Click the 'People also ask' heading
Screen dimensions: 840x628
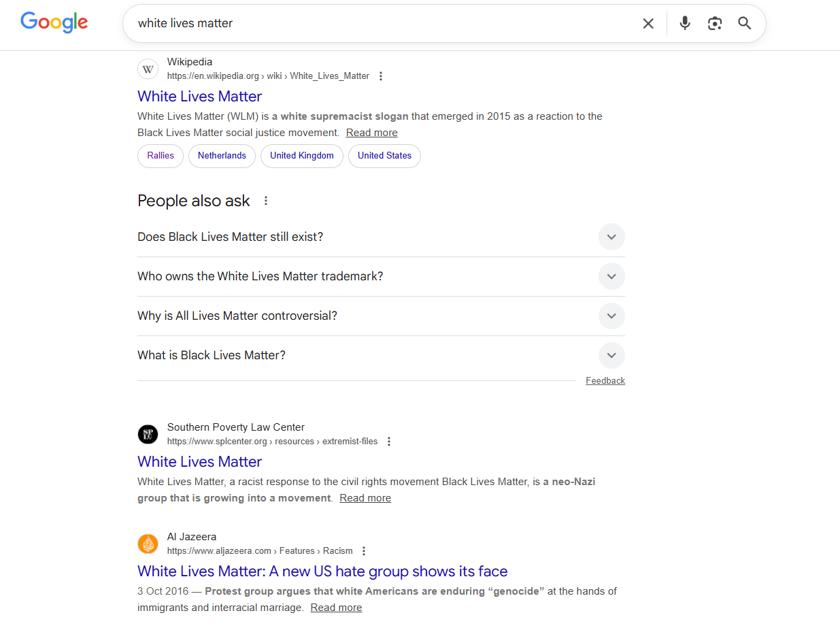(194, 201)
